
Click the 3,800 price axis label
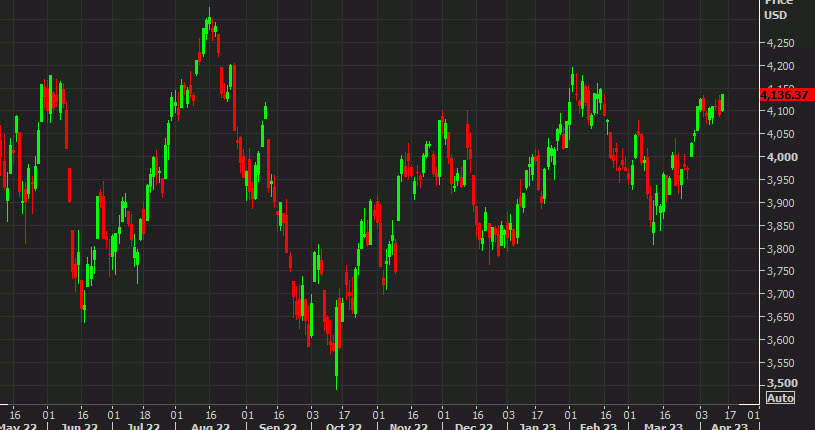[781, 249]
